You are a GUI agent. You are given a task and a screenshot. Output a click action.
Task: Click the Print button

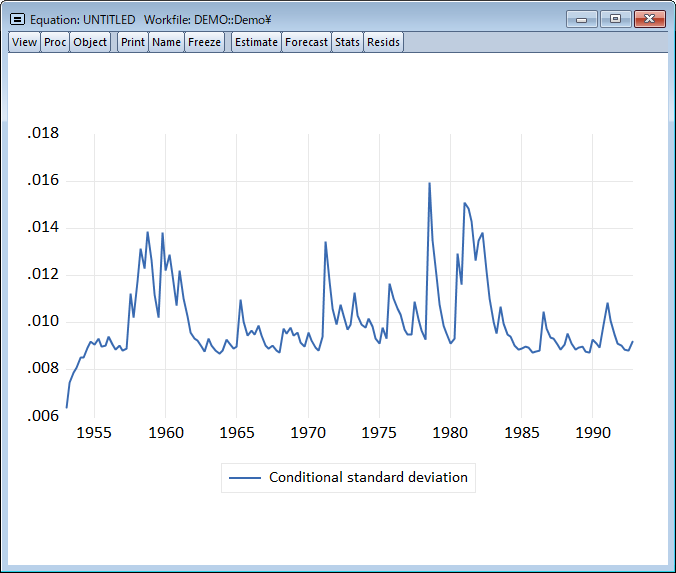(133, 42)
